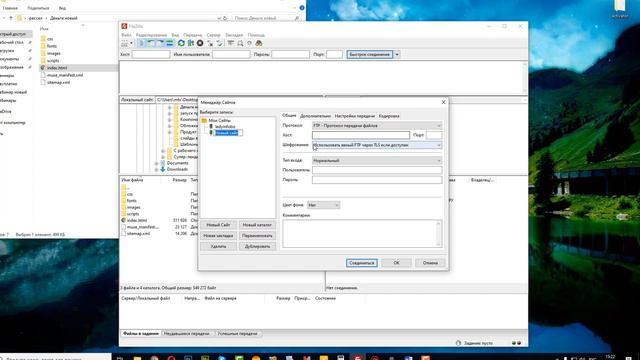
Task: Click the process queue toolbar icon
Action: [191, 43]
